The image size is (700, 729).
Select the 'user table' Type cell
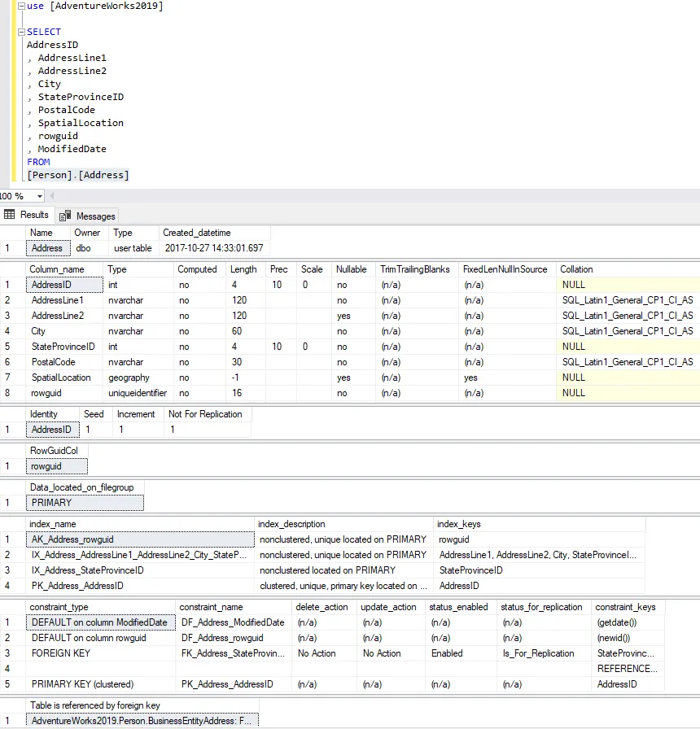click(134, 248)
